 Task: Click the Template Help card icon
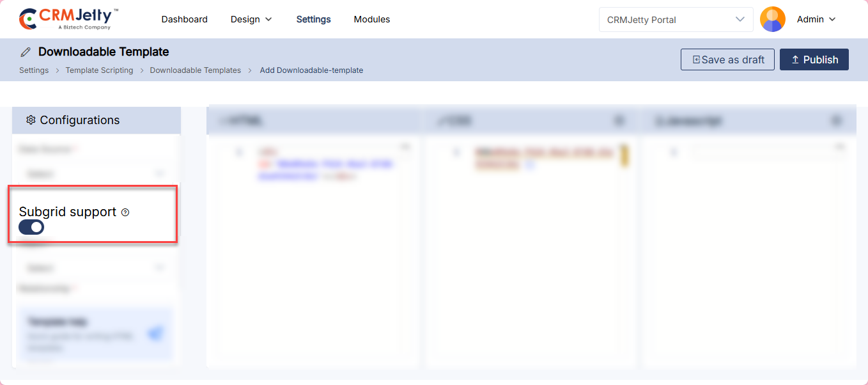point(155,334)
